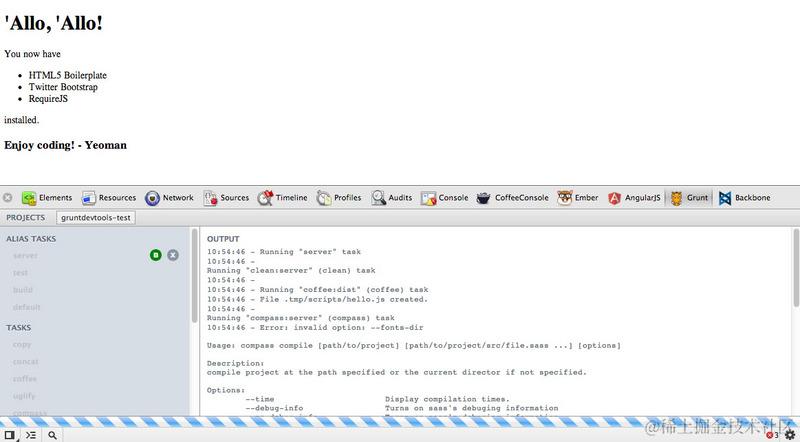Run the build alias task

point(23,290)
